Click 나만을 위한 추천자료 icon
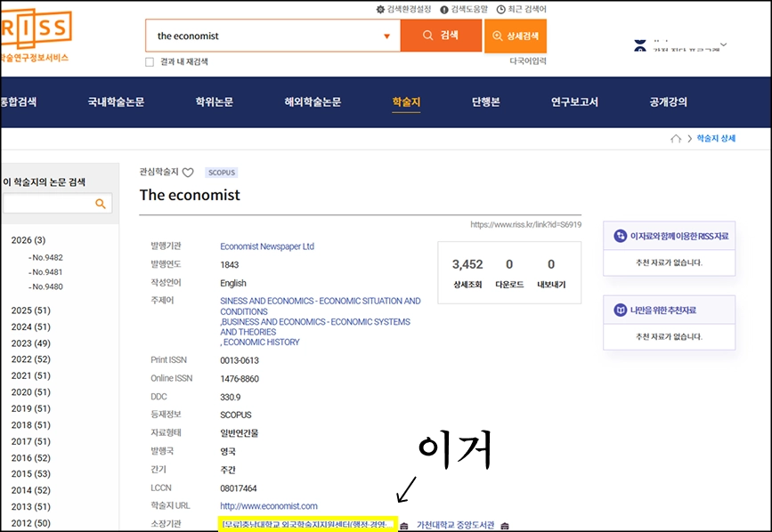The height and width of the screenshot is (532, 772). click(x=621, y=310)
